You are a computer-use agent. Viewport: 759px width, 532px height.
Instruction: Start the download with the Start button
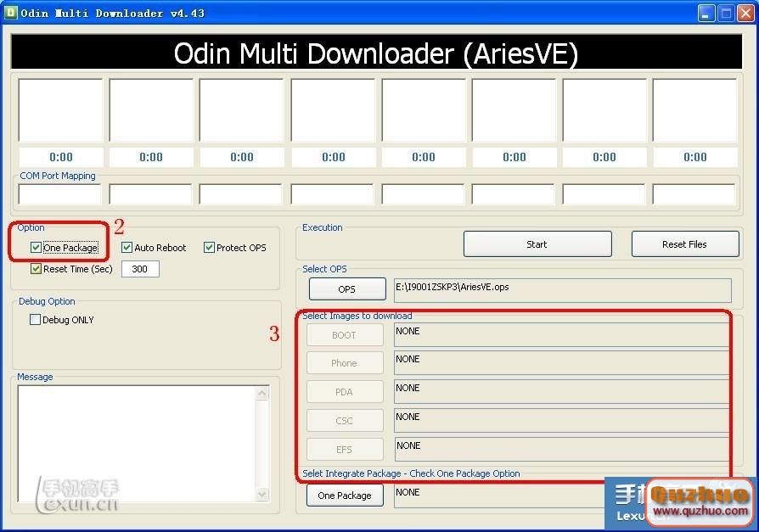[537, 244]
